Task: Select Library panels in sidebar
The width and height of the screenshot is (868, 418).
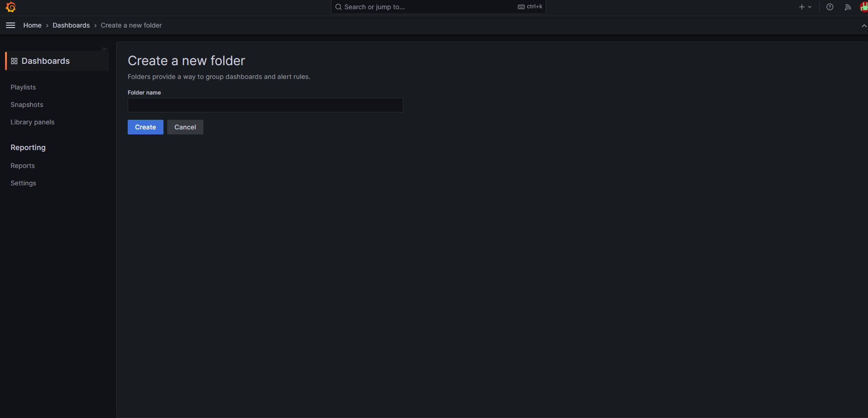Action: (x=32, y=122)
